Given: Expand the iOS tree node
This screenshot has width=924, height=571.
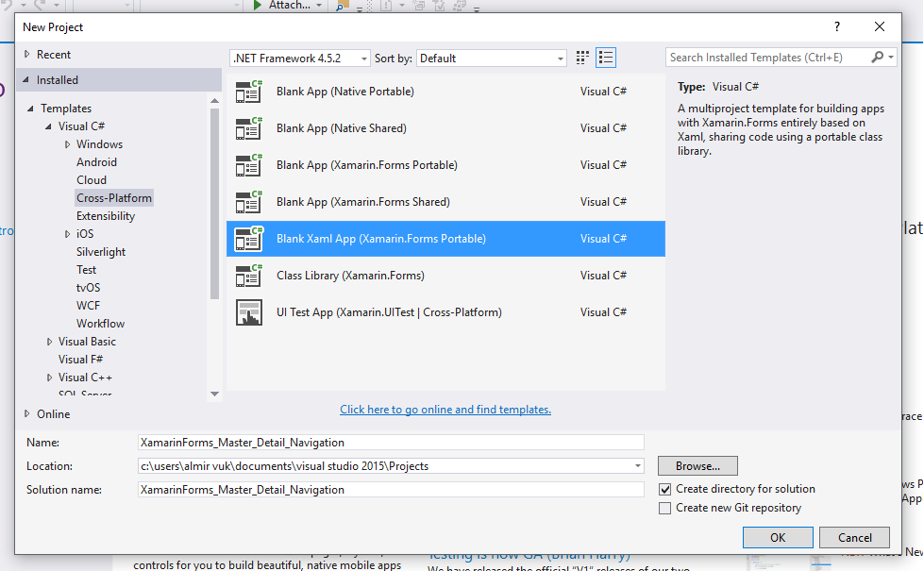Looking at the screenshot, I should (67, 234).
